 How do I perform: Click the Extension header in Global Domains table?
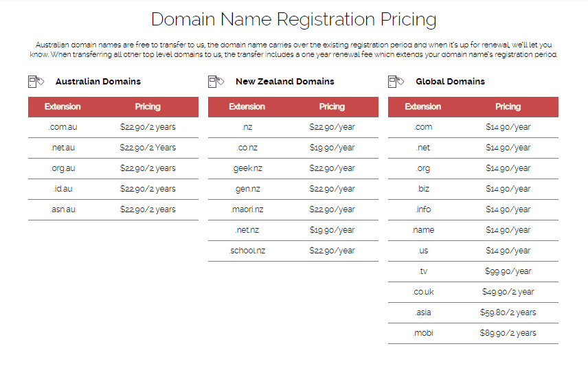tap(422, 106)
